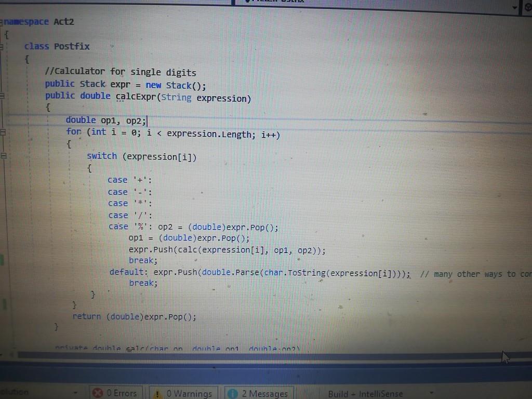532x399 pixels.
Task: Click the collapse icon next to class Postfix
Action: pos(2,47)
